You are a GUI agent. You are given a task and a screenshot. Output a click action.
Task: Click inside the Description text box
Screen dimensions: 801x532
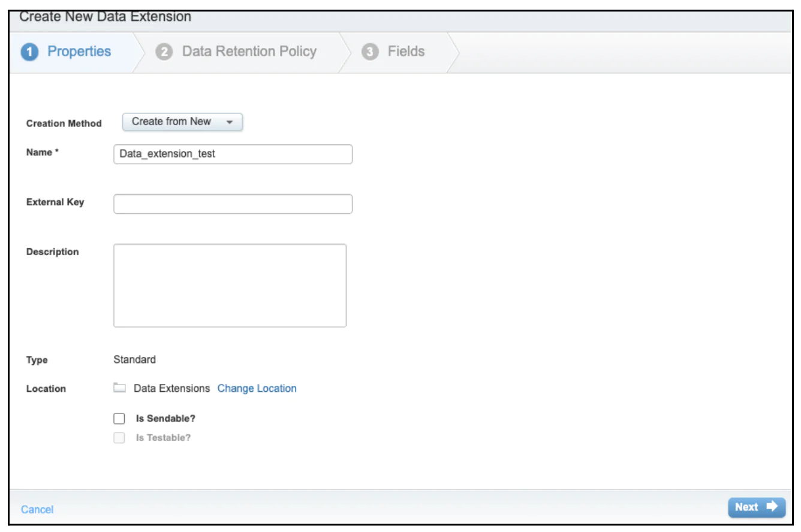point(229,285)
